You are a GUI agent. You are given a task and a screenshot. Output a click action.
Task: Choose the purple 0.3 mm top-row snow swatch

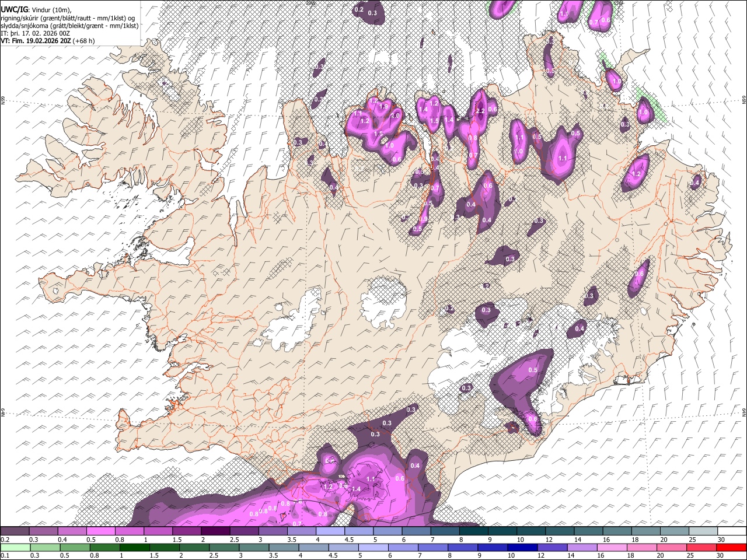point(43,531)
